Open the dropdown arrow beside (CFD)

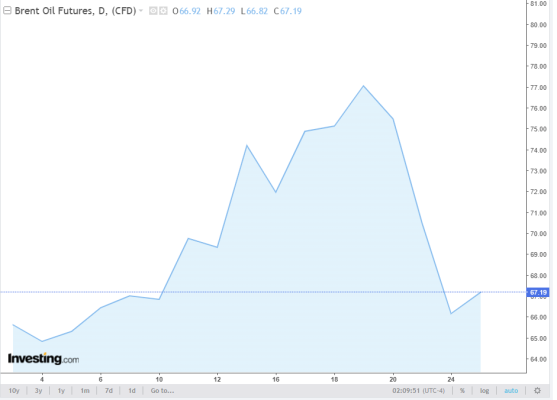pyautogui.click(x=141, y=11)
